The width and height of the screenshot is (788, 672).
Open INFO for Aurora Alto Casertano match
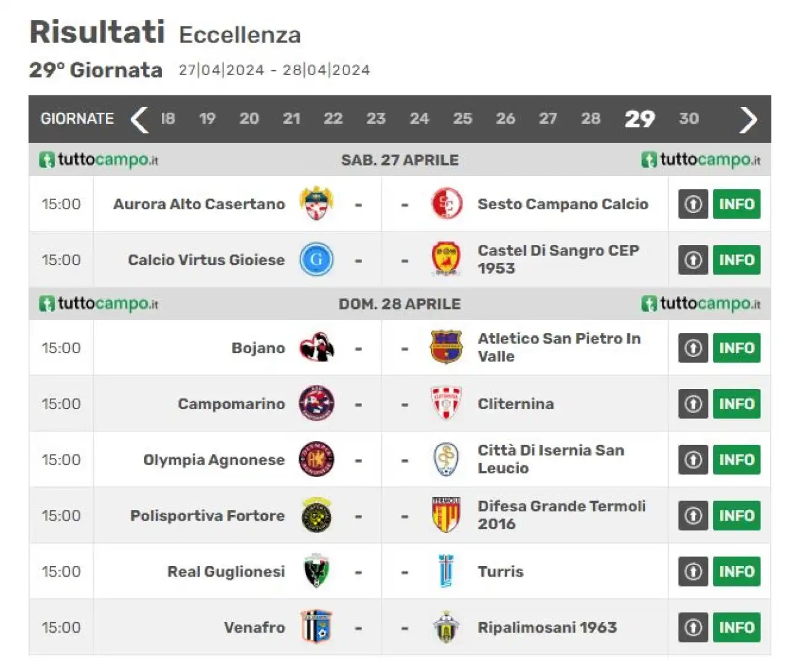(x=736, y=204)
